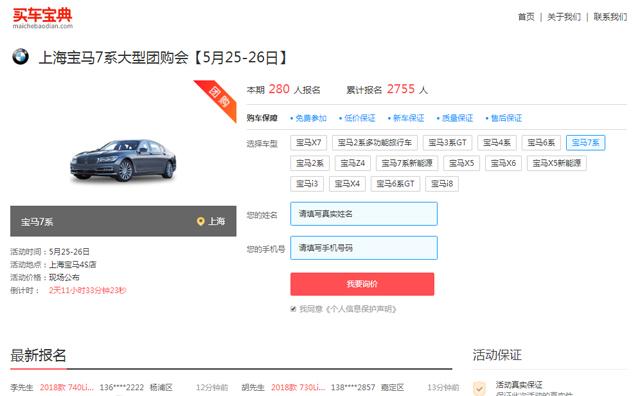The height and width of the screenshot is (396, 640).
Task: Click the 上海 city label in the gray bar
Action: (x=217, y=221)
